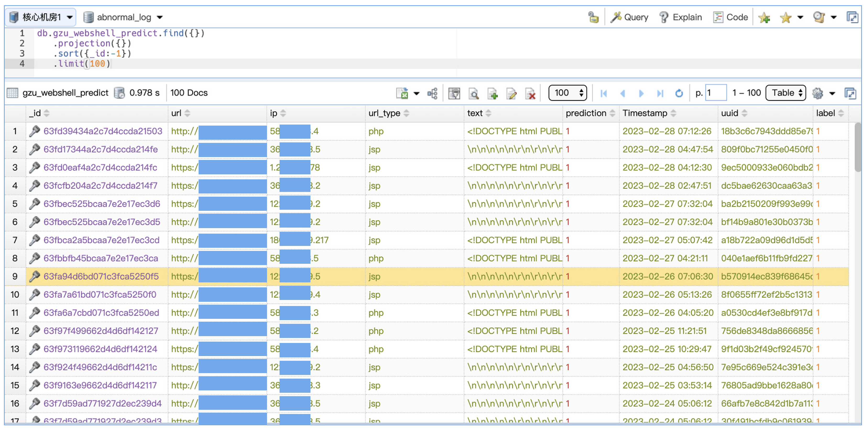
Task: Click the schema tree structure icon
Action: 432,93
